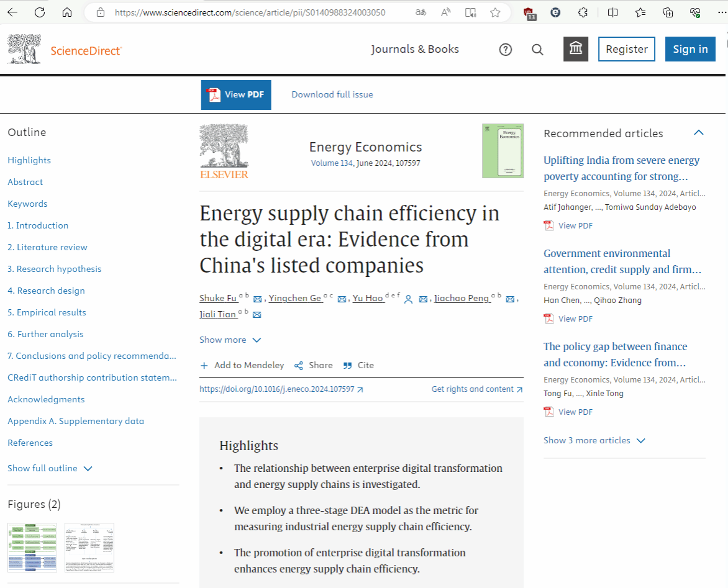Show 3 more recommended articles
This screenshot has height=588, width=728.
[594, 440]
